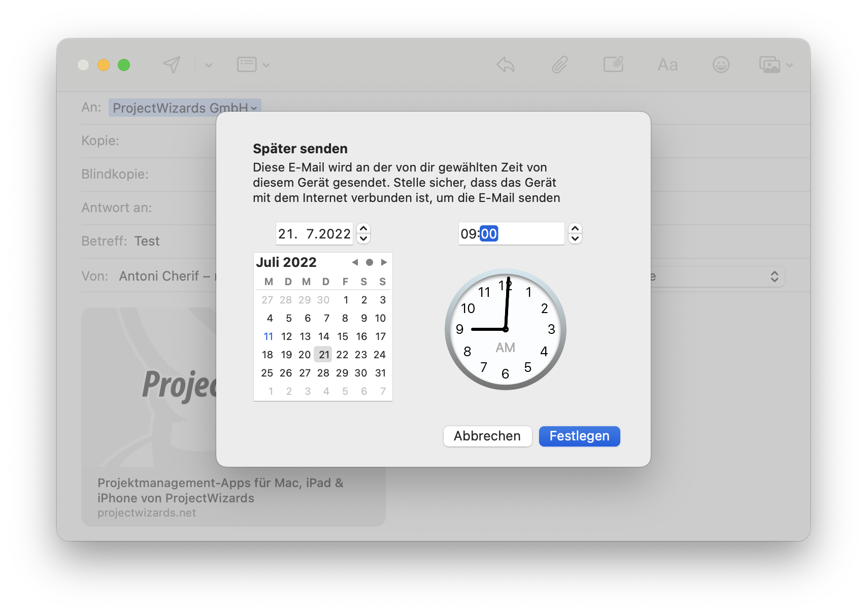This screenshot has height=616, width=867.
Task: Open the markup annotation icon
Action: click(613, 65)
